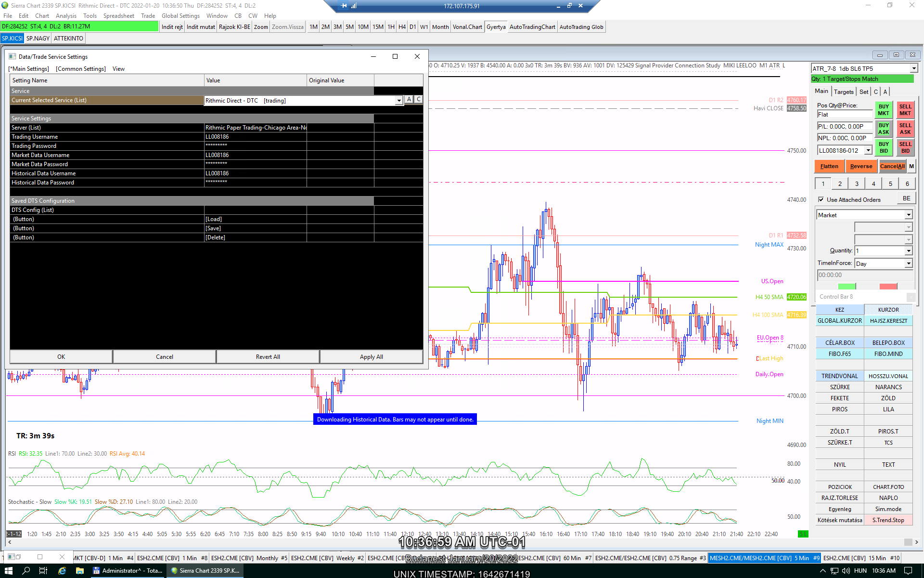Open TimeInForce Day dropdown
This screenshot has height=578, width=924.
click(909, 263)
